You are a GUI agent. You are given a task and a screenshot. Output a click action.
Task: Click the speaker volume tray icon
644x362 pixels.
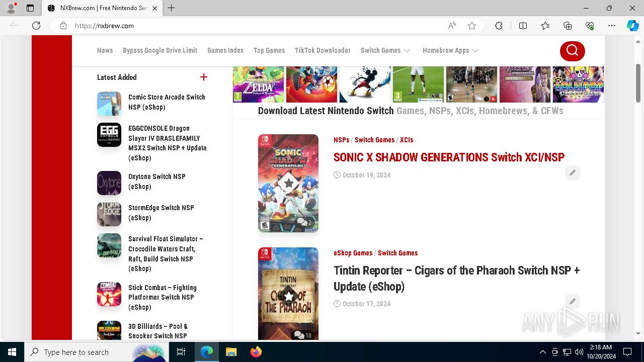click(x=579, y=352)
